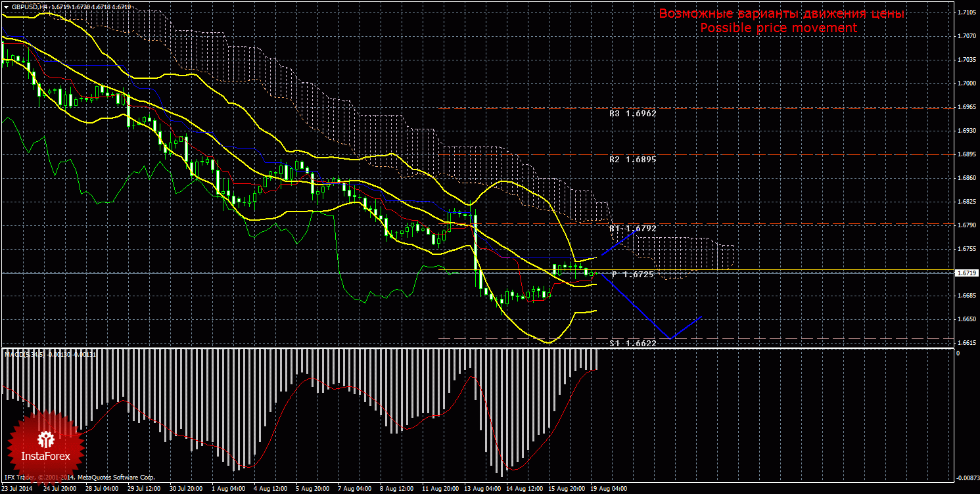The image size is (980, 494).
Task: Click the R3 1.6962 resistance label
Action: pos(632,113)
